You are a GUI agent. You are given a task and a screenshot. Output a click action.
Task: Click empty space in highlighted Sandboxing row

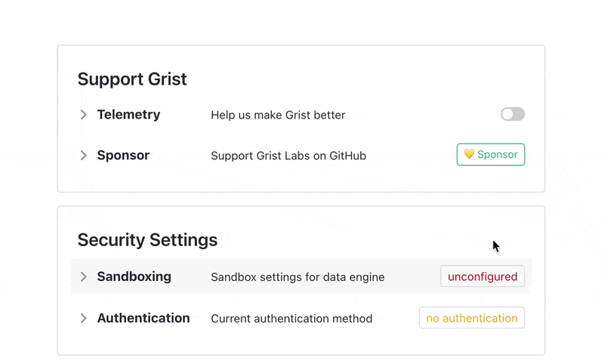point(412,276)
